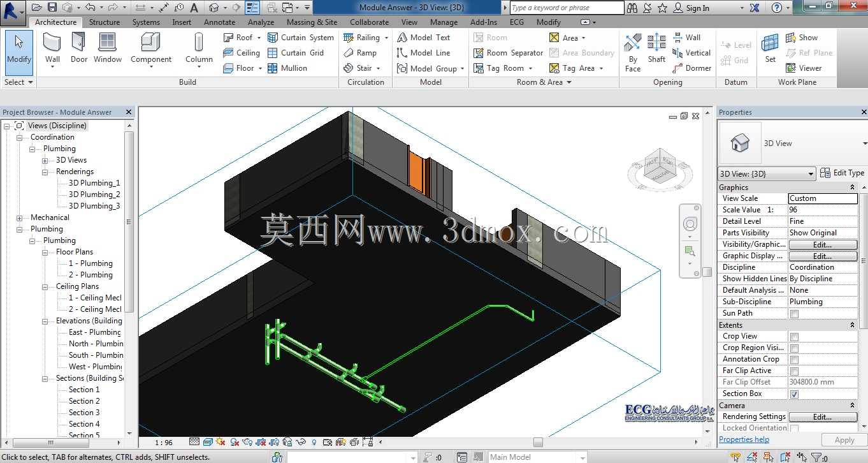This screenshot has height=463, width=868.
Task: Open the Properties help link
Action: pyautogui.click(x=744, y=439)
